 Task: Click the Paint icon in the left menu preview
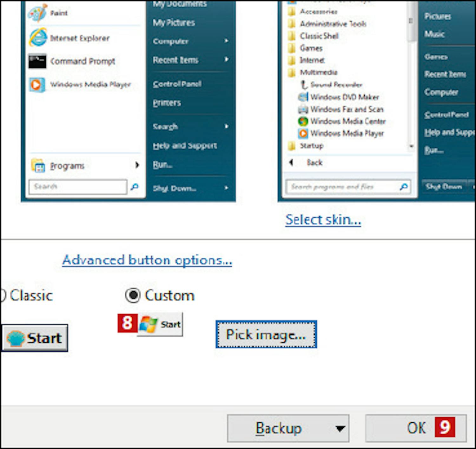[37, 13]
